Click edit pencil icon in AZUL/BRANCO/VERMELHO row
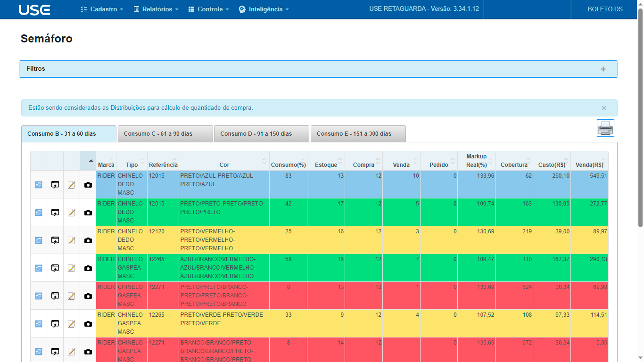The width and height of the screenshot is (644, 362). tap(72, 268)
